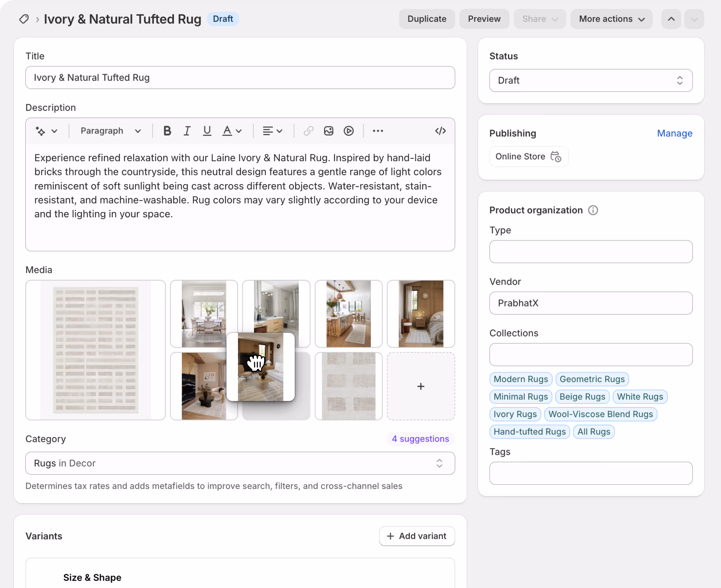The height and width of the screenshot is (588, 721).
Task: Switch to HTML code view
Action: pos(440,131)
